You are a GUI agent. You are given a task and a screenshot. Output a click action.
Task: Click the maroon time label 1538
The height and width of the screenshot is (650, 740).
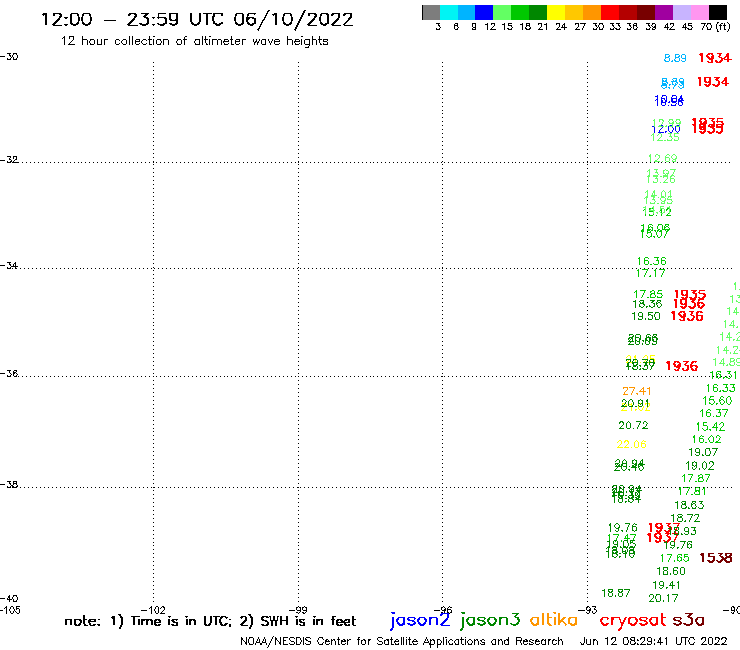[x=715, y=558]
